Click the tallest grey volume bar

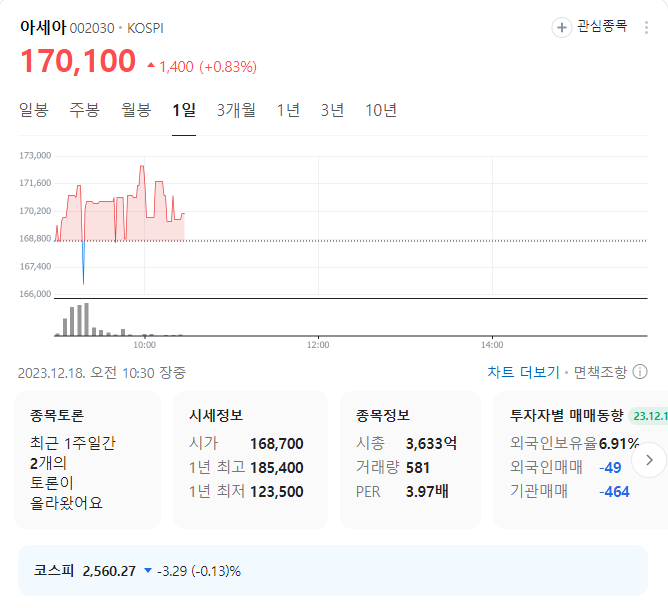pos(86,320)
